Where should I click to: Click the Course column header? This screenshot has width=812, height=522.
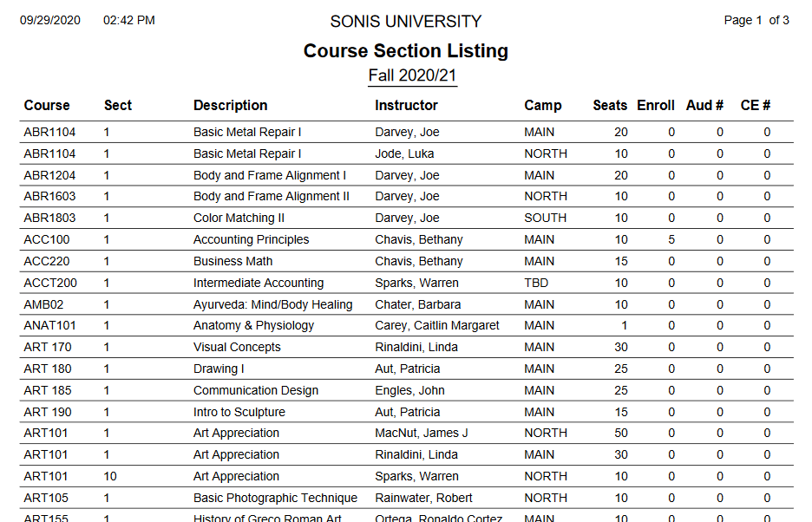click(x=47, y=106)
